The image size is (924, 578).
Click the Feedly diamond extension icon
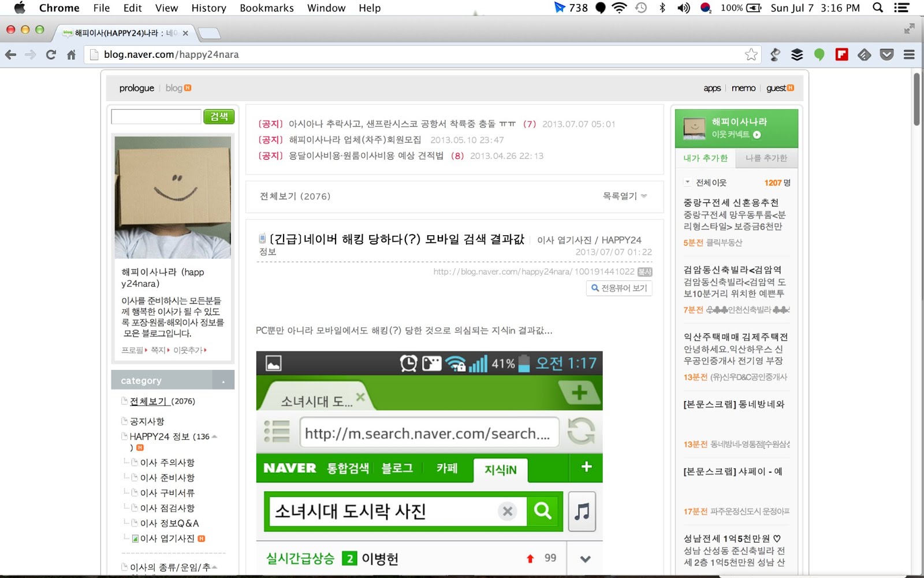tap(864, 54)
